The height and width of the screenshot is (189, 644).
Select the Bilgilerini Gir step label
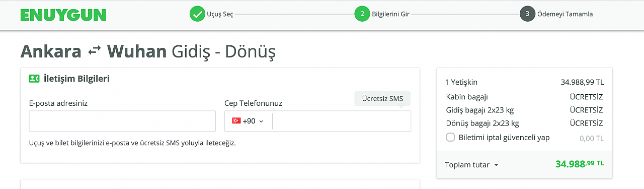390,14
